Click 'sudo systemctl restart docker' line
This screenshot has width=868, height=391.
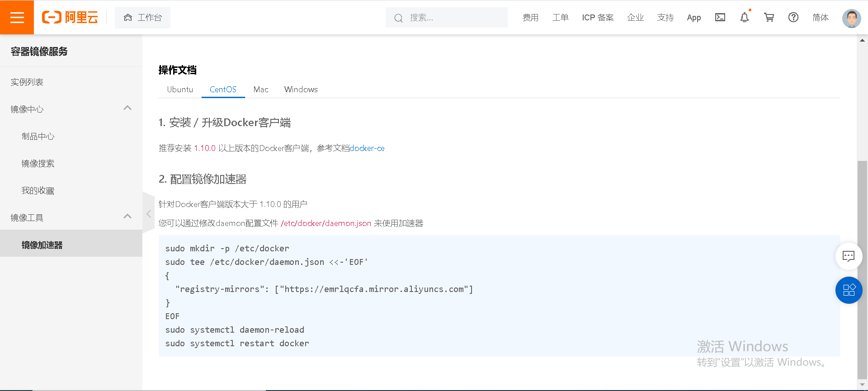tap(237, 344)
